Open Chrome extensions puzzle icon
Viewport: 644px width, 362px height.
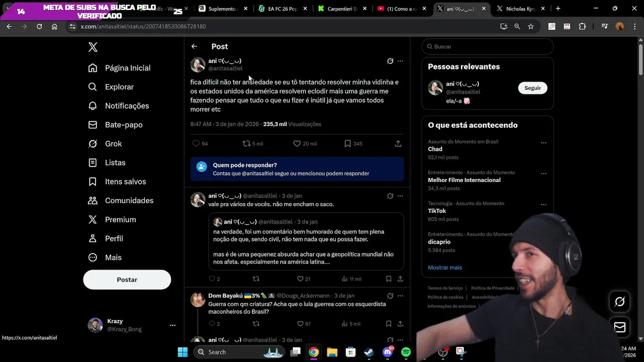tap(582, 27)
